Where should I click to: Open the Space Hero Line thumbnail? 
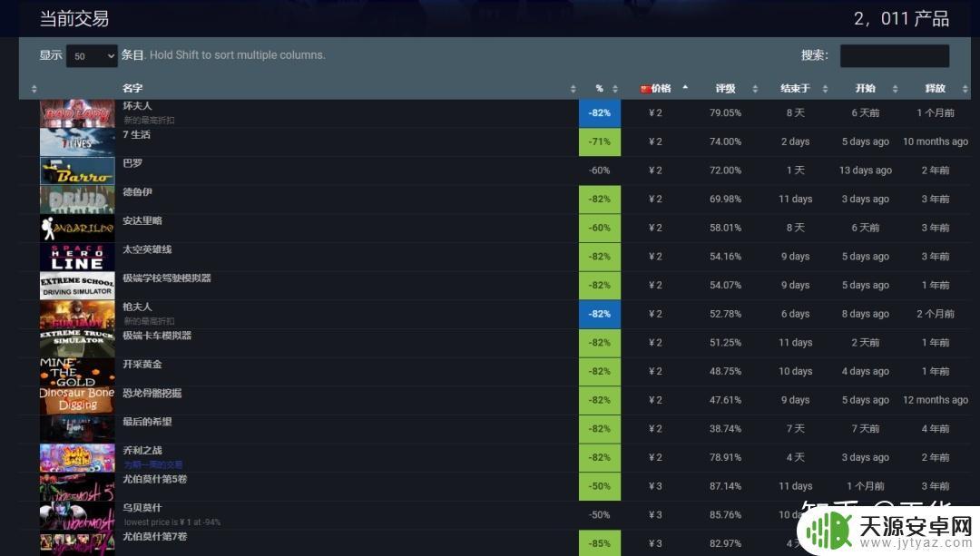[77, 258]
